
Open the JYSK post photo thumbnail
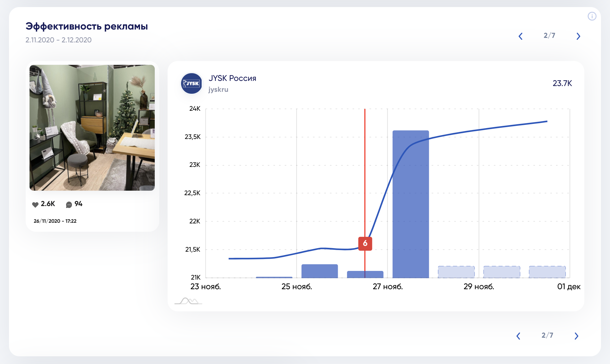pyautogui.click(x=92, y=128)
